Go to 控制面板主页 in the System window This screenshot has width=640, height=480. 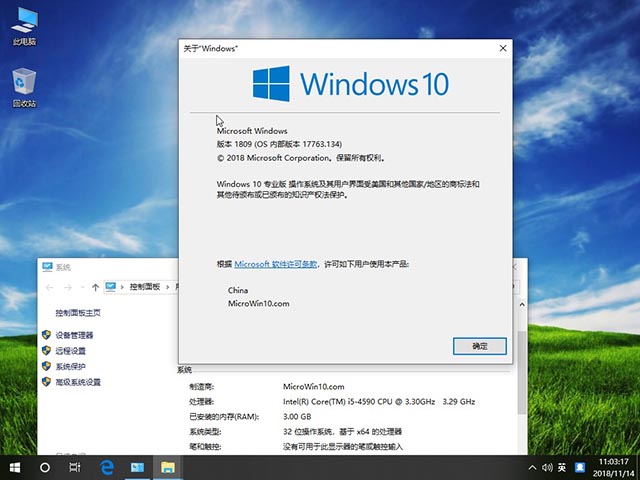coord(78,313)
